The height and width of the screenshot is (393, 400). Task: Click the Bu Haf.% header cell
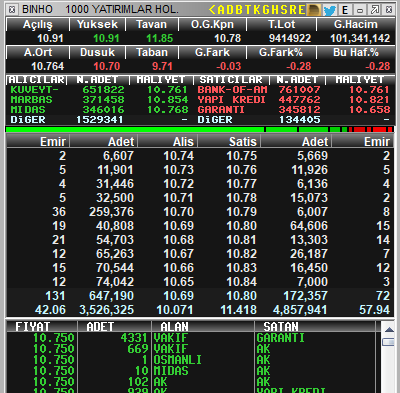click(x=355, y=53)
